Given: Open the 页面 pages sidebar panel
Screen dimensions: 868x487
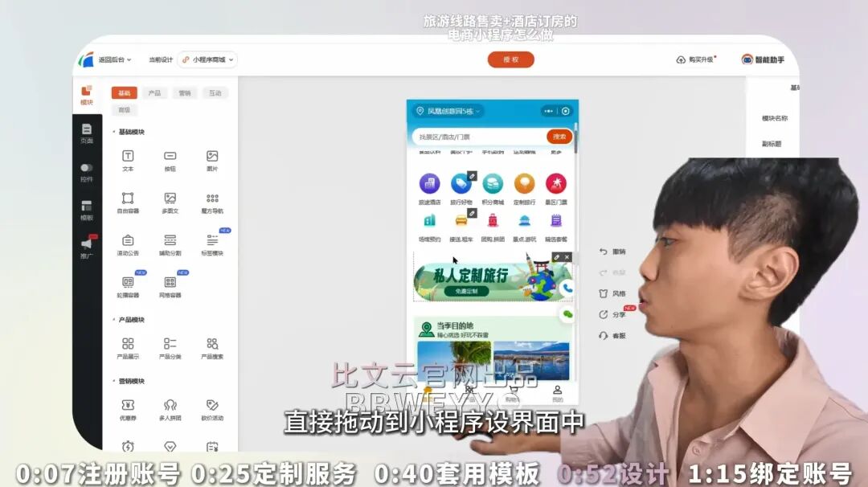Looking at the screenshot, I should coord(86,133).
